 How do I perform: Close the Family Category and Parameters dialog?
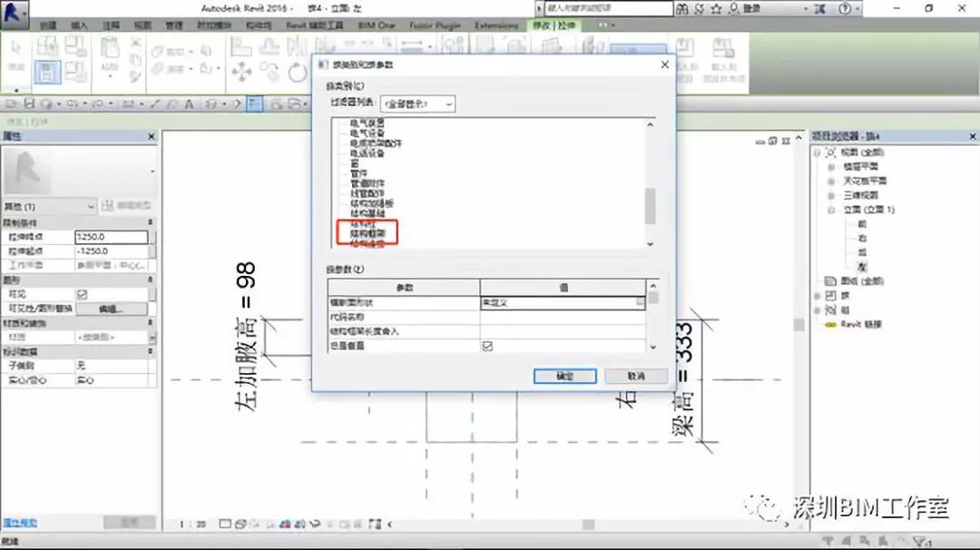pos(664,64)
